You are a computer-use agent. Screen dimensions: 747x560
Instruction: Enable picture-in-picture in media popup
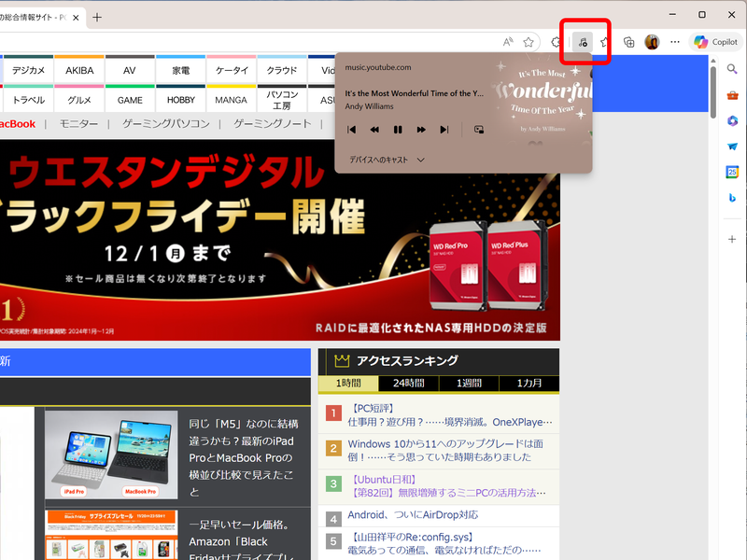(x=479, y=130)
